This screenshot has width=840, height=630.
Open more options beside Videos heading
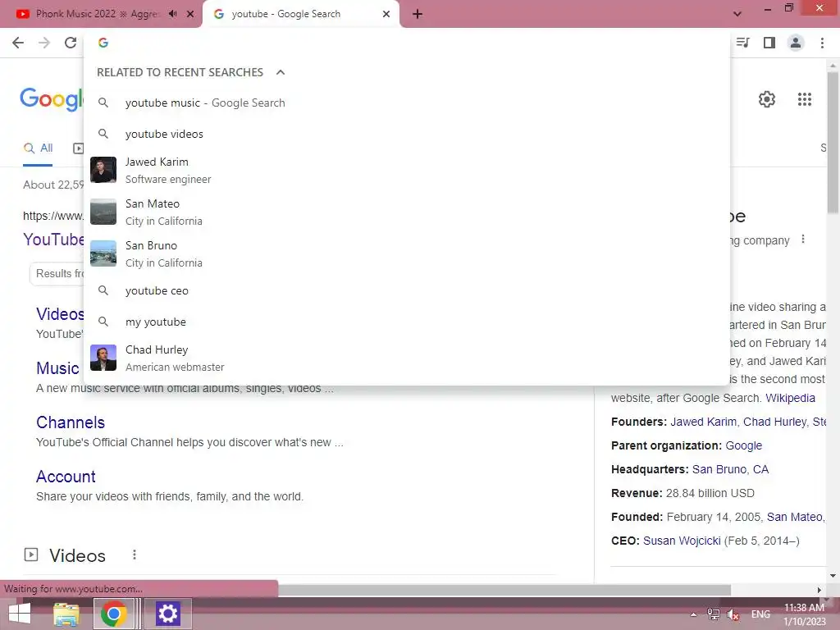click(135, 555)
